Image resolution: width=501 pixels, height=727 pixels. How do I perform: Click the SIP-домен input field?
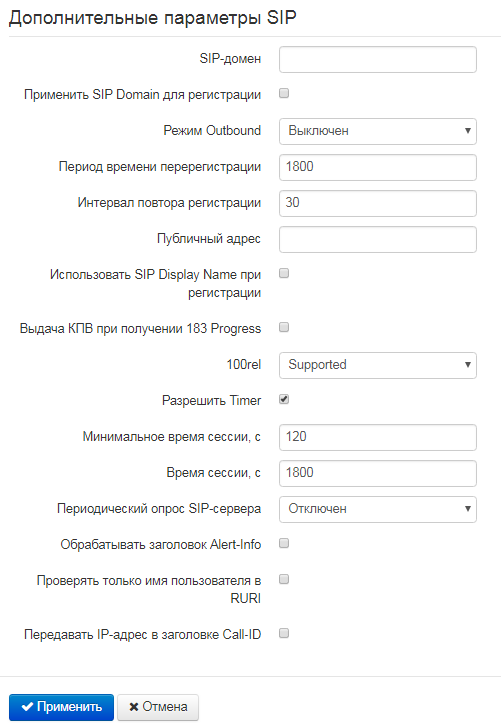pos(378,59)
